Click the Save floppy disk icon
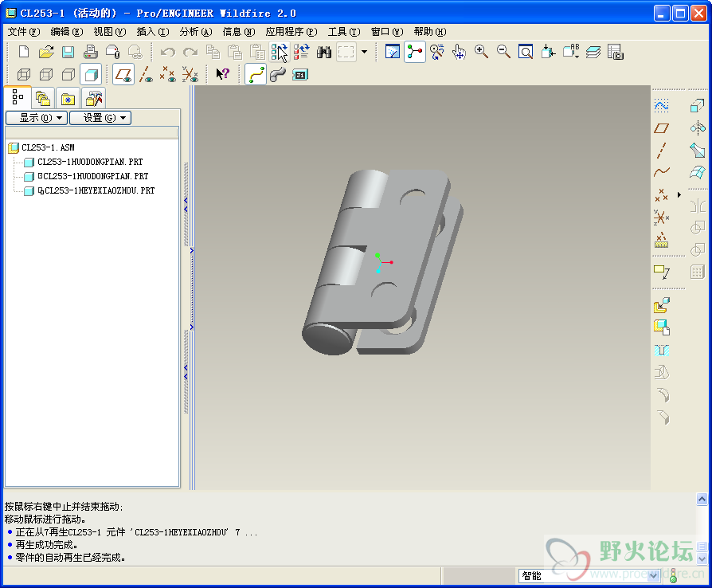 [x=68, y=52]
